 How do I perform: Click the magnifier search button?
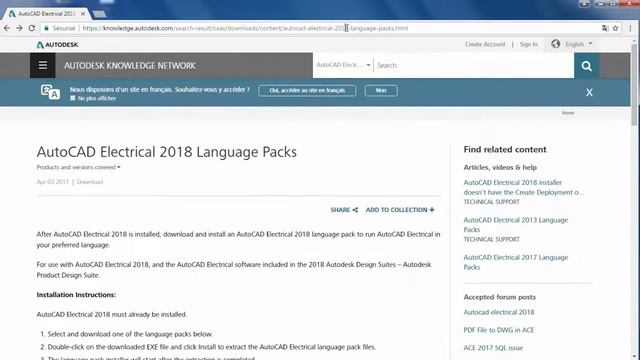[x=587, y=66]
